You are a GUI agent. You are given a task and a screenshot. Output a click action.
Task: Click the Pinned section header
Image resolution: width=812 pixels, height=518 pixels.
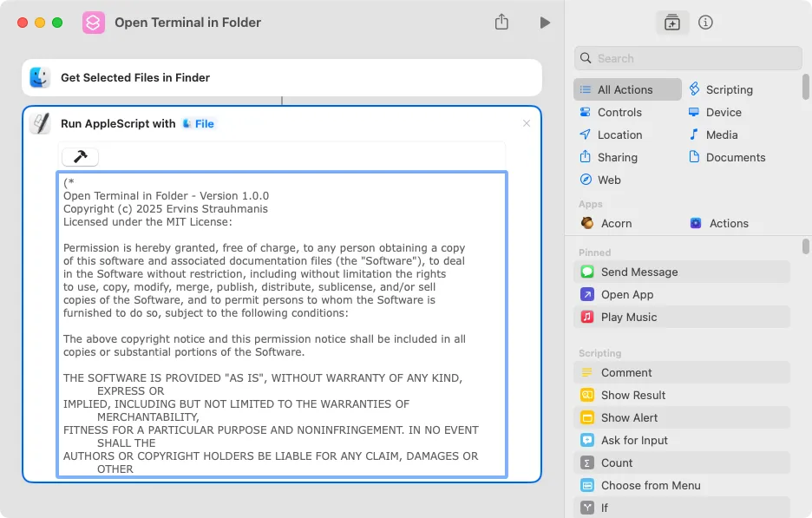tap(594, 252)
